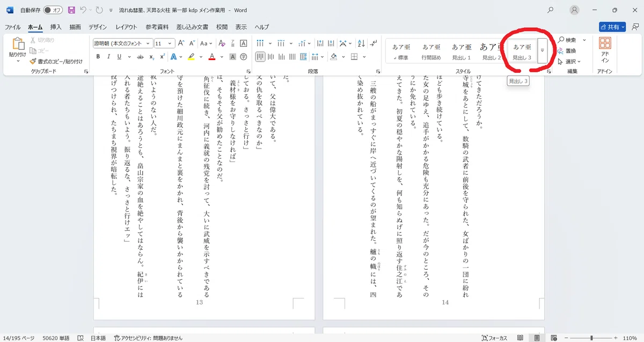This screenshot has height=342, width=644.
Task: Apply the 見出し 1 style
Action: click(462, 51)
